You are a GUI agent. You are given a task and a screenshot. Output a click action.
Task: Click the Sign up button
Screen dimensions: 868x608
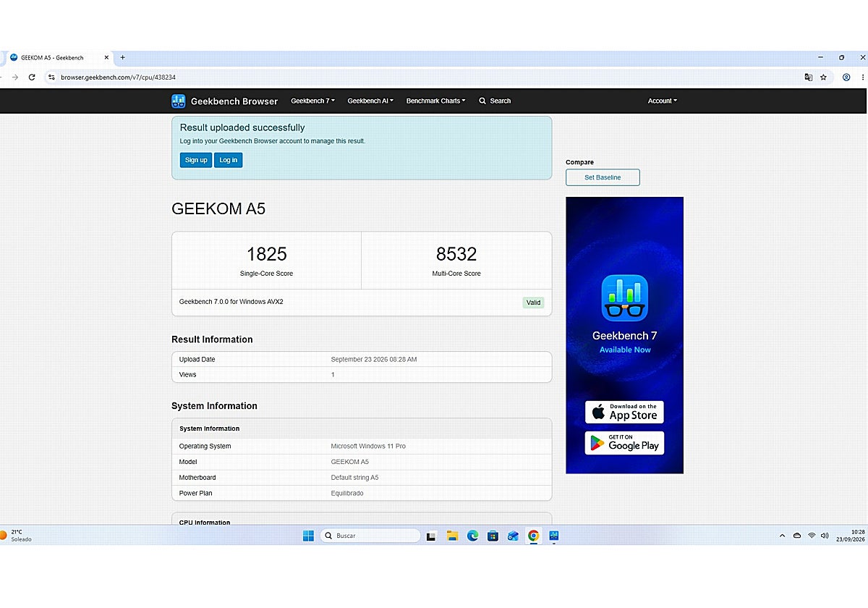click(196, 160)
